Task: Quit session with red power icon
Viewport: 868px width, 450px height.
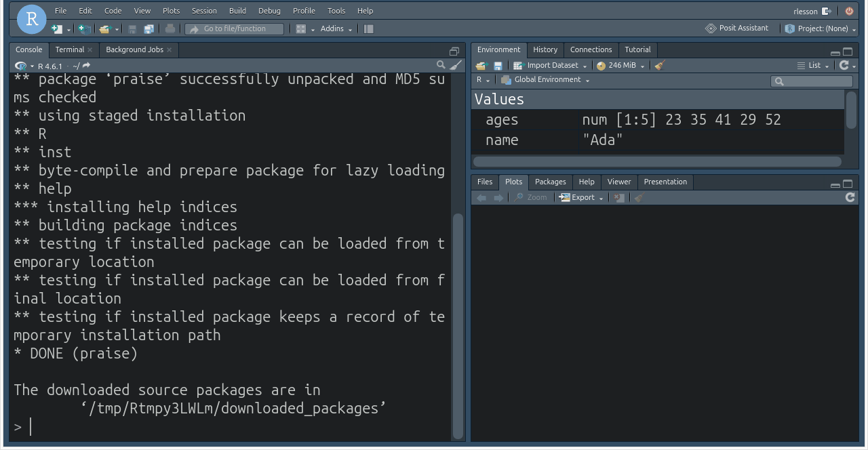Action: [x=849, y=12]
